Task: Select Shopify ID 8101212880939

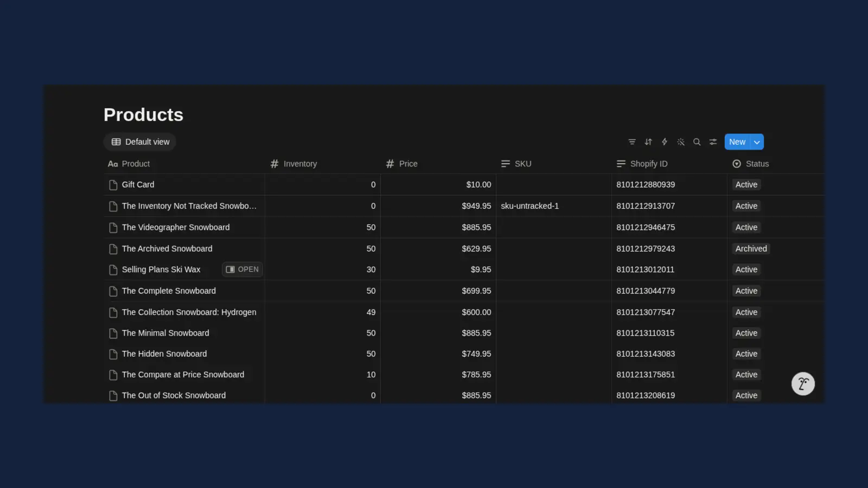Action: pyautogui.click(x=669, y=185)
